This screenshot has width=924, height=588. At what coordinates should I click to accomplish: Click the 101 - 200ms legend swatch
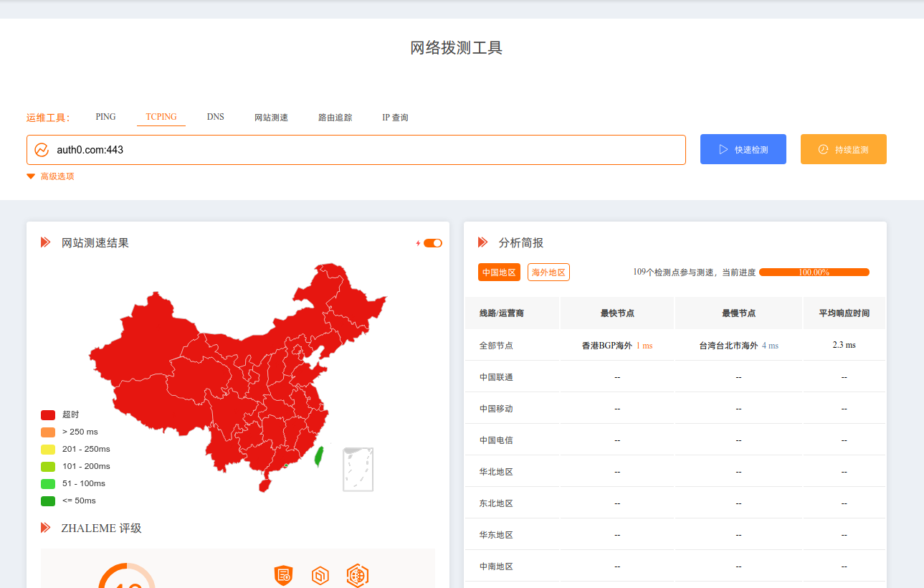(48, 467)
